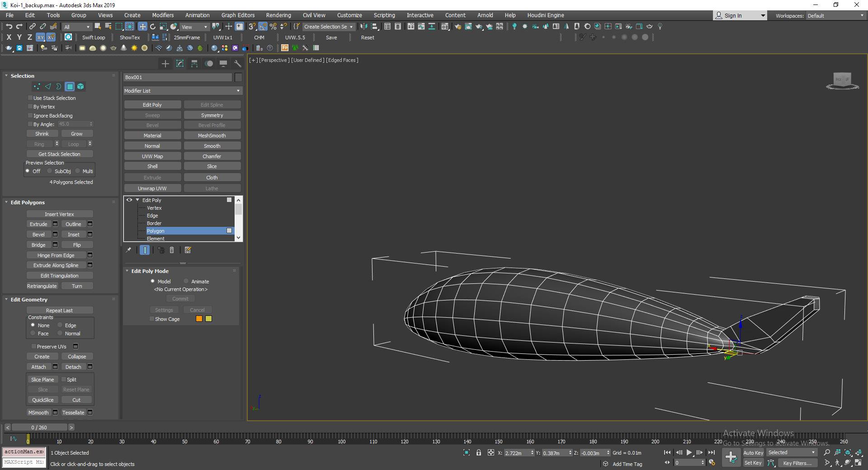Select SubObj preview selection radio
The height and width of the screenshot is (470, 868).
(50, 171)
